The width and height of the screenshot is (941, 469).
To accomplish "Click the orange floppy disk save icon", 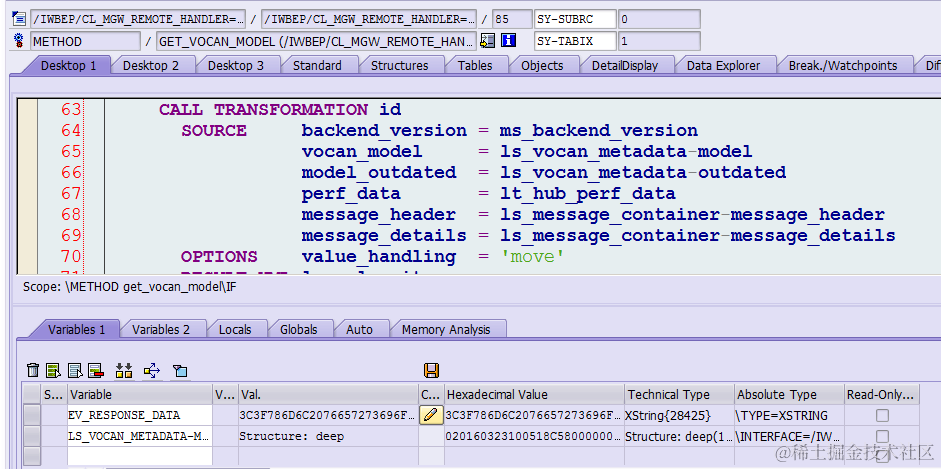I will tap(430, 371).
